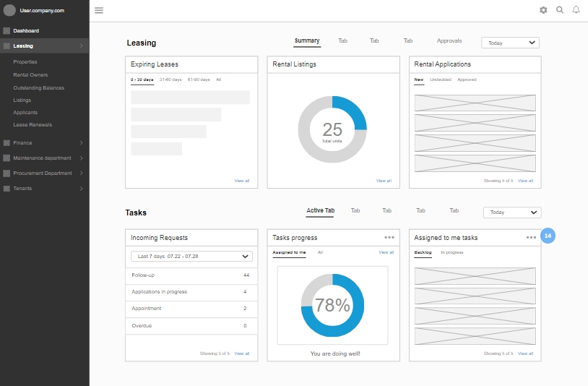588x386 pixels.
Task: Click the 78% progress donut chart
Action: [x=332, y=305]
